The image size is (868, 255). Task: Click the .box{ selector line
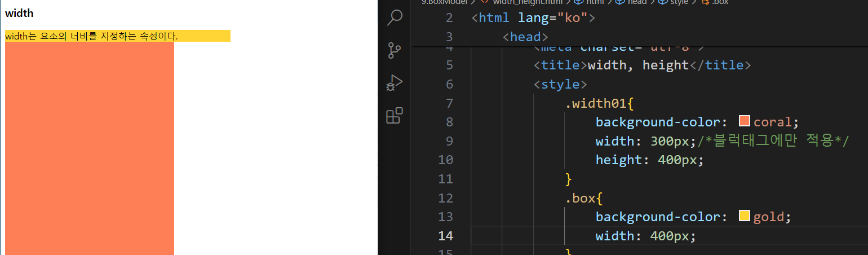pyautogui.click(x=584, y=198)
